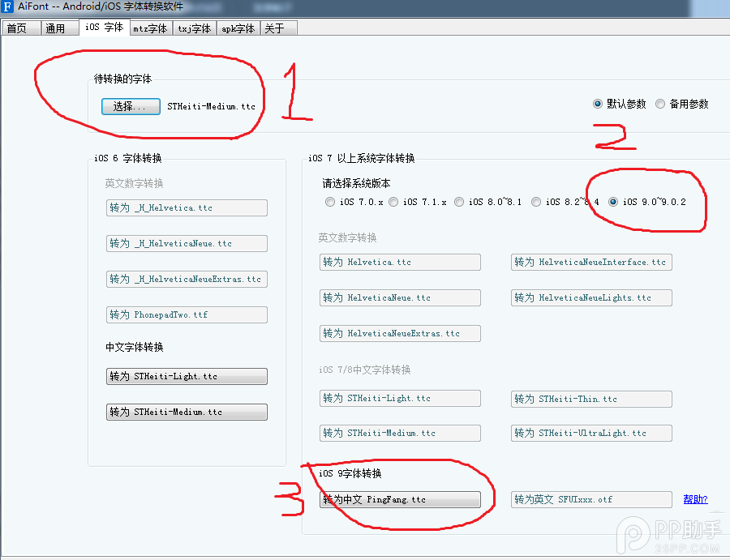Screen dimensions: 730x560
Task: Click the 选择 button to pick a font
Action: point(130,106)
